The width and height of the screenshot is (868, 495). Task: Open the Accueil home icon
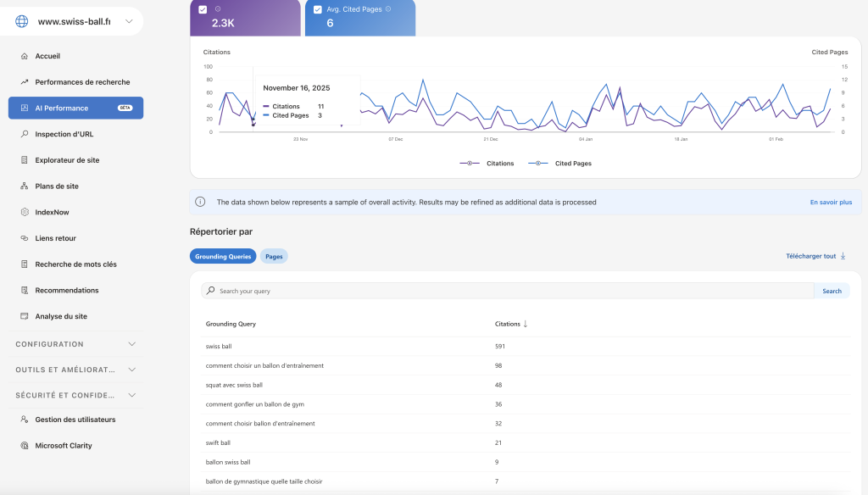tap(25, 56)
